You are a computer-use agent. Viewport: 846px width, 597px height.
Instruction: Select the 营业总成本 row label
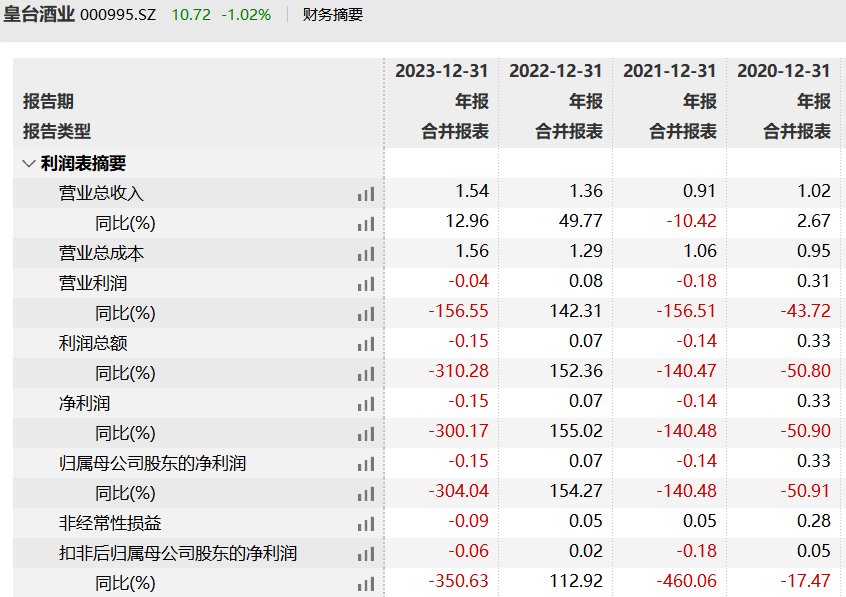point(101,253)
